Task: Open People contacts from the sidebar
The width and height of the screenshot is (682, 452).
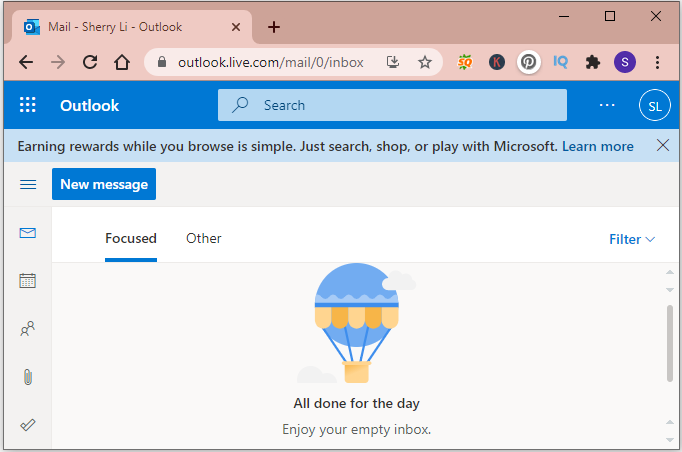Action: click(27, 328)
